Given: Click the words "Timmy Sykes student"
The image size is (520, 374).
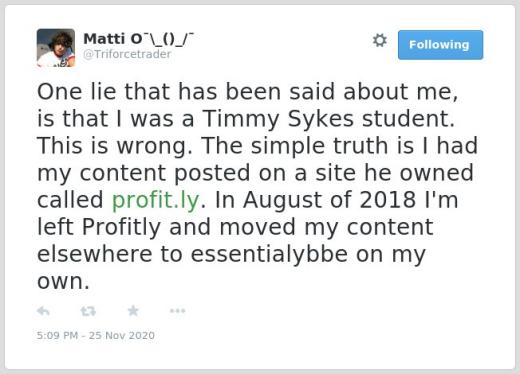Looking at the screenshot, I should pyautogui.click(x=329, y=119).
